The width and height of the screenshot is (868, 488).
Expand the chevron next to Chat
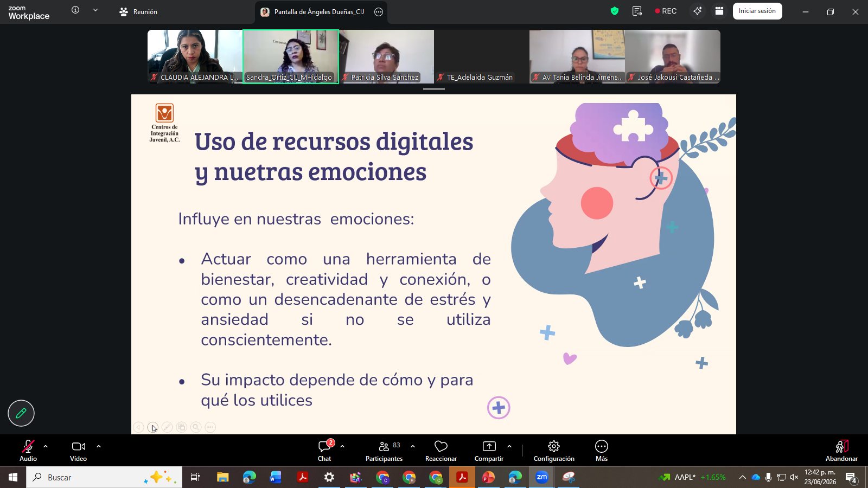342,446
